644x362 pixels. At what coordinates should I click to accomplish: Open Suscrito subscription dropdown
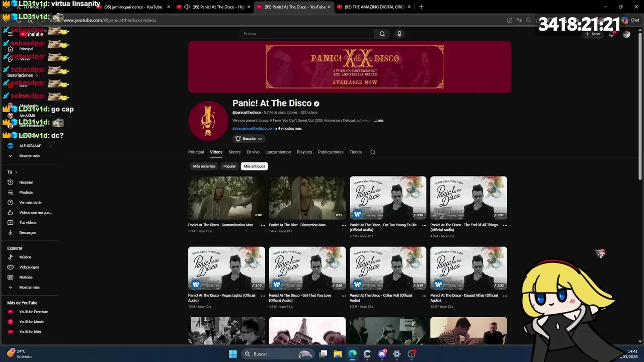point(249,138)
